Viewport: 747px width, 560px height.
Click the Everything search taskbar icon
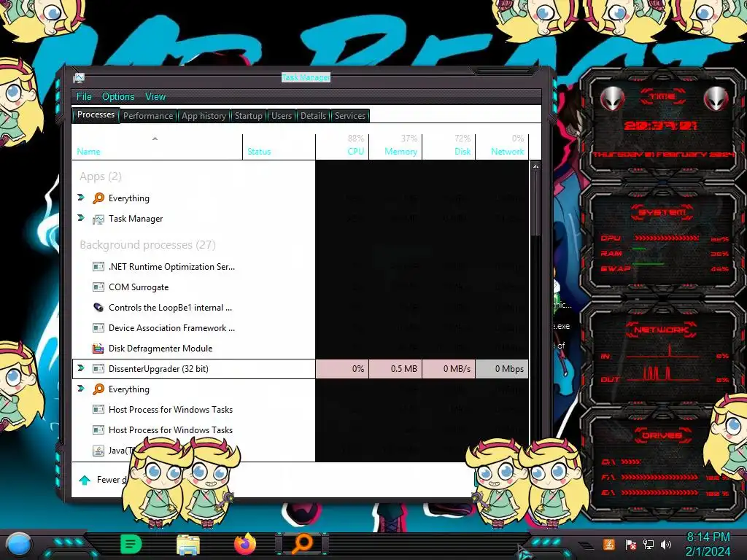(x=302, y=544)
